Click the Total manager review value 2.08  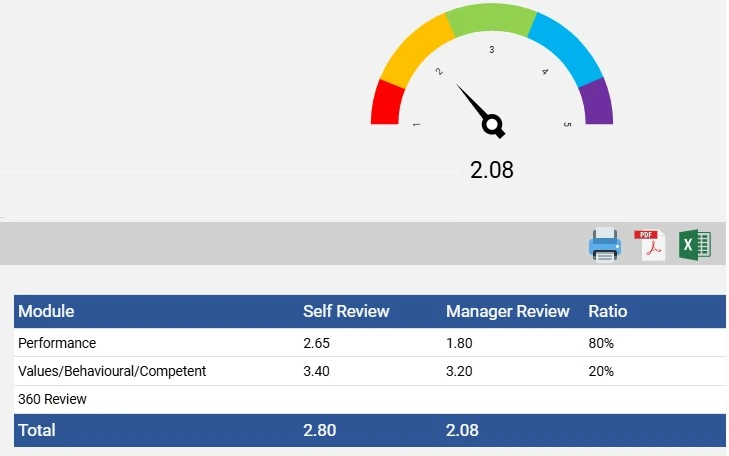464,431
